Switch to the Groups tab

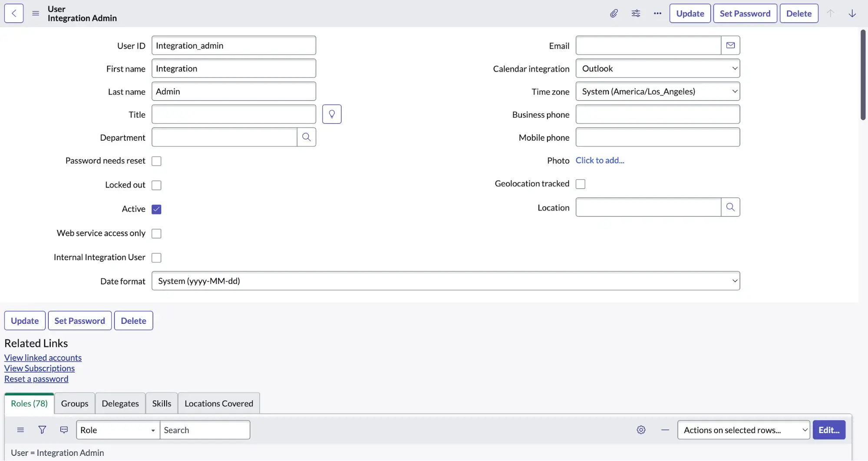tap(74, 403)
